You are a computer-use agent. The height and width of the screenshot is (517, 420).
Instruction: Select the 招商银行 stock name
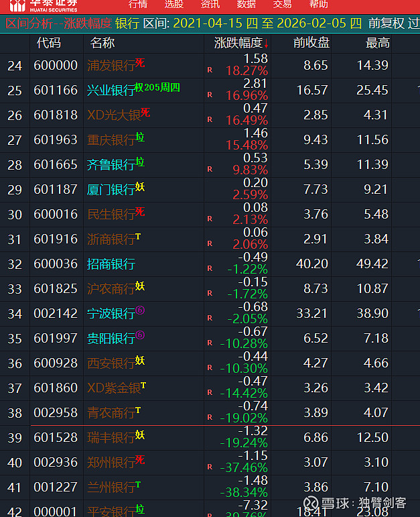(111, 264)
